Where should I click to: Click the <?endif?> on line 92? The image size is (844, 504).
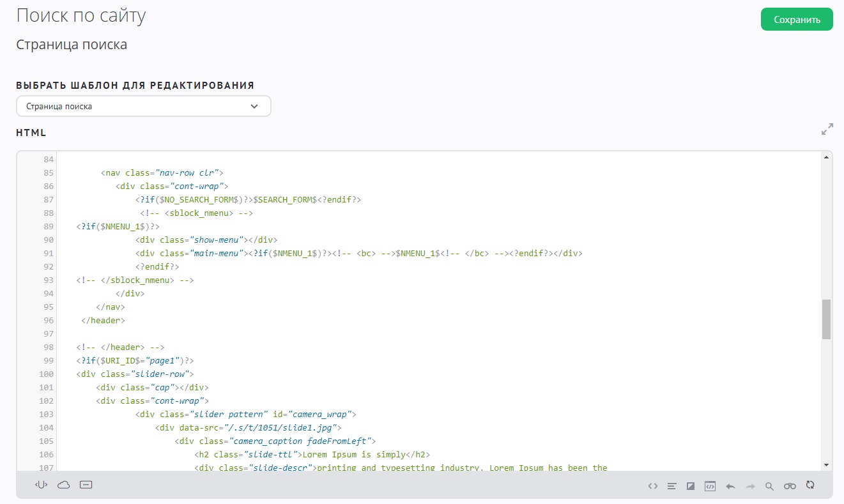[157, 266]
